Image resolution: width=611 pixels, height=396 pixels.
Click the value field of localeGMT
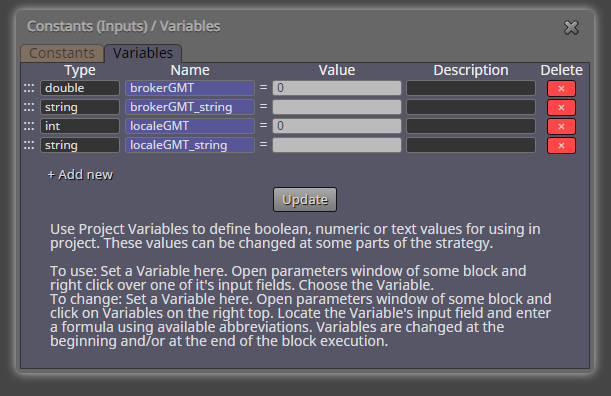pyautogui.click(x=337, y=126)
